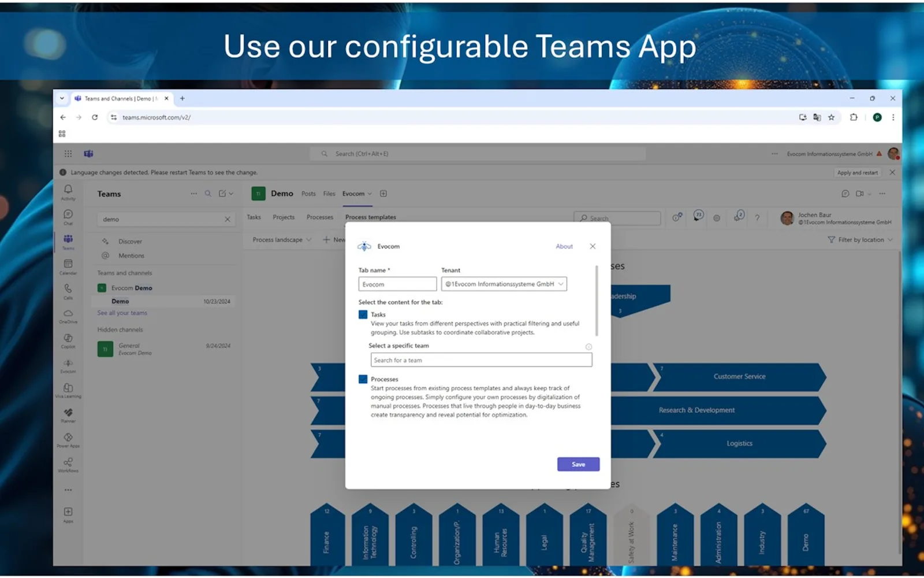Open the Apps store icon in sidebar
Viewport: 924px width, 578px height.
[68, 514]
